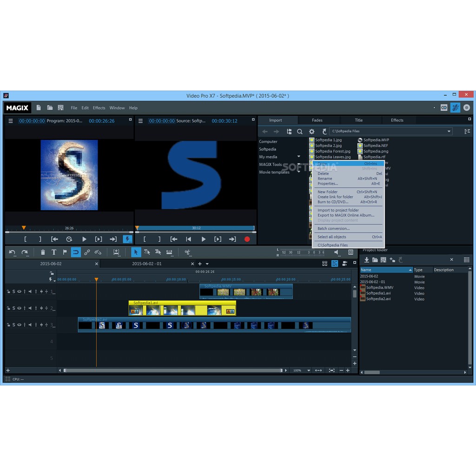
Task: Click the red record button in source monitor
Action: coord(247,239)
